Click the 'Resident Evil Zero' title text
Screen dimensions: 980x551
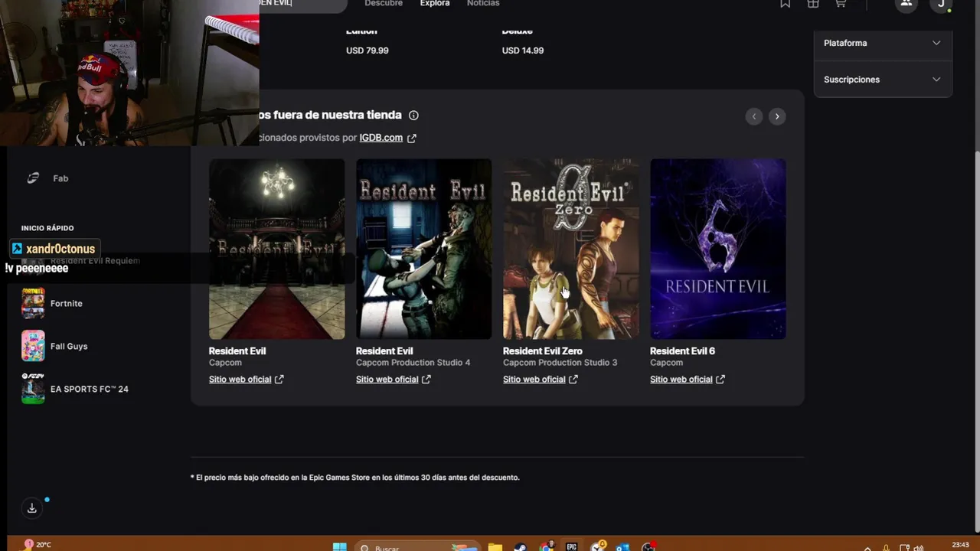pos(542,351)
